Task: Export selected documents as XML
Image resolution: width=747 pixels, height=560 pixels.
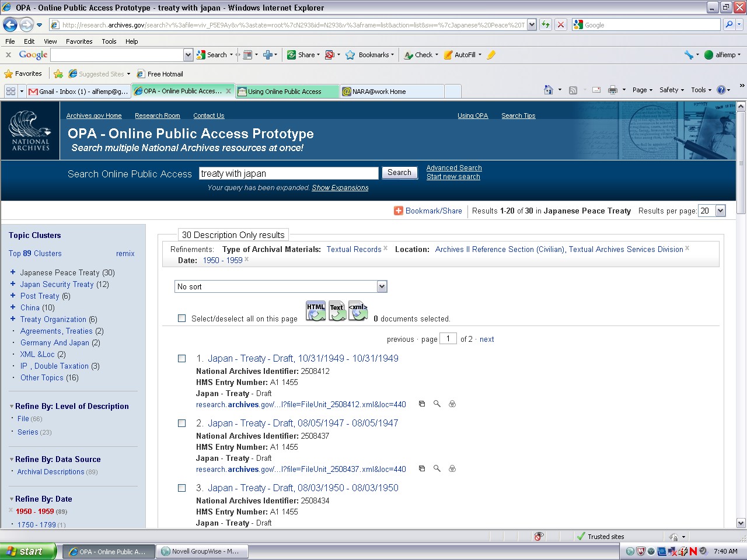Action: click(358, 311)
